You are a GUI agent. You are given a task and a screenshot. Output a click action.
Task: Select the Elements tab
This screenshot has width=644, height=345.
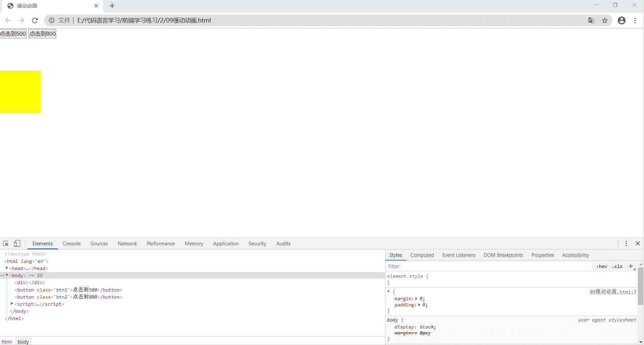[x=43, y=244]
